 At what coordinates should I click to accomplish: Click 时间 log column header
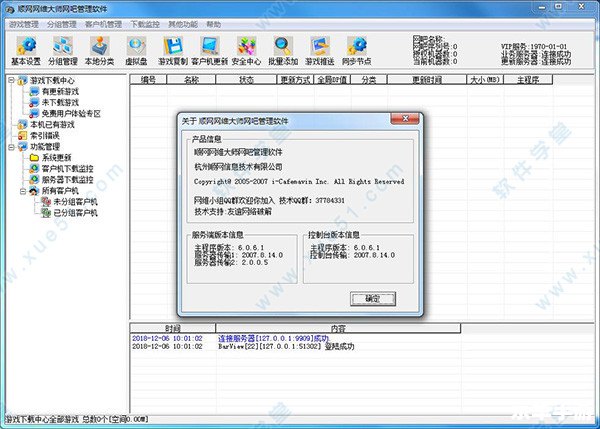(173, 328)
